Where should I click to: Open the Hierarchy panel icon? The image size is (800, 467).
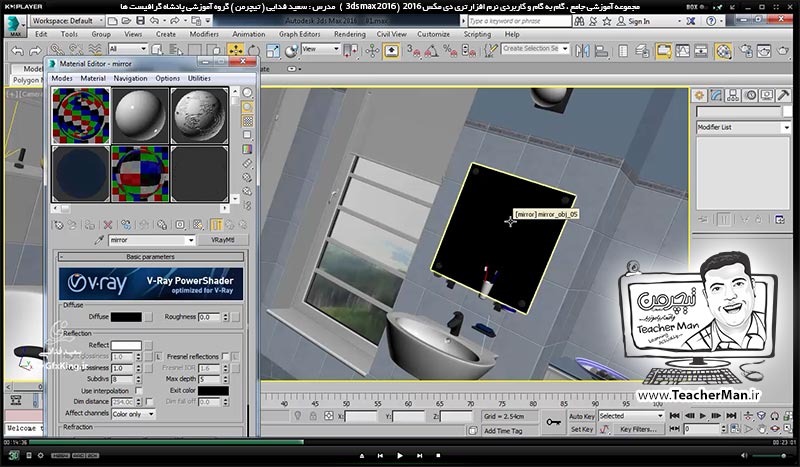pos(733,95)
